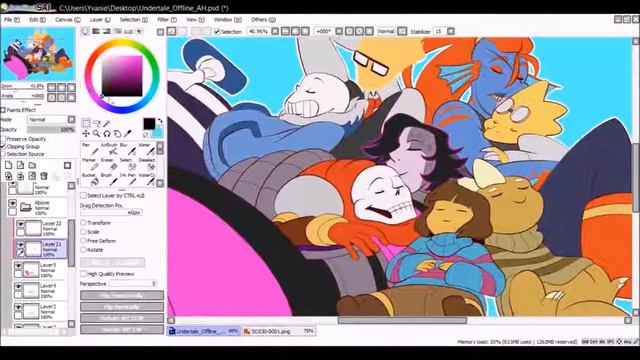Pick the Select brush tool
640x360 pixels.
pos(127,164)
